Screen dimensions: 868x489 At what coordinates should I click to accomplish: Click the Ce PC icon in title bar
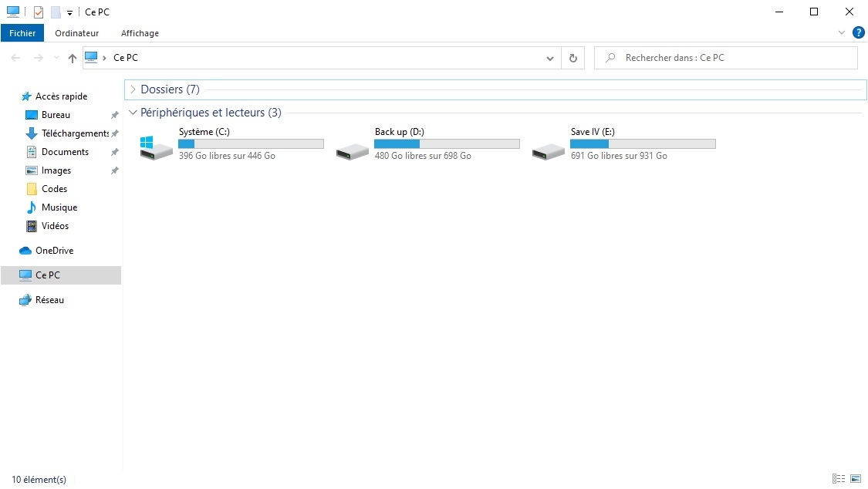(13, 12)
